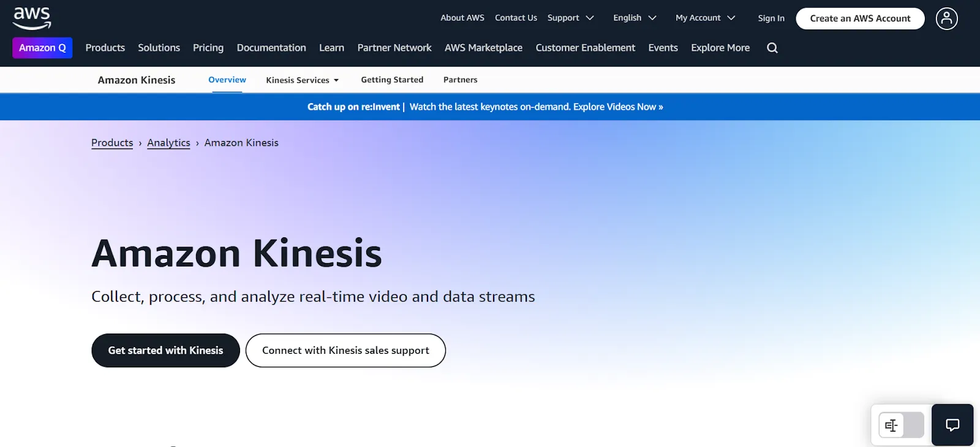The height and width of the screenshot is (447, 980).
Task: Open the About AWS link
Action: tap(462, 18)
